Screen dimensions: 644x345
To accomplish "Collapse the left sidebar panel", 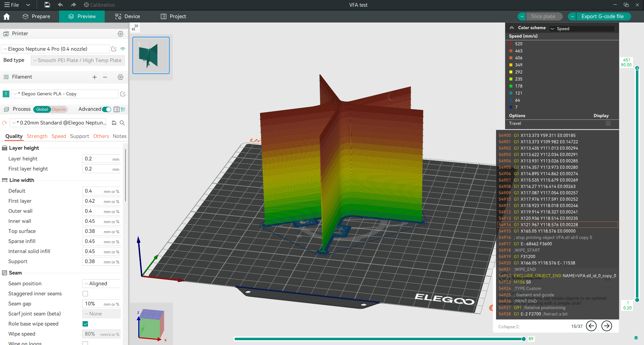I will [135, 28].
